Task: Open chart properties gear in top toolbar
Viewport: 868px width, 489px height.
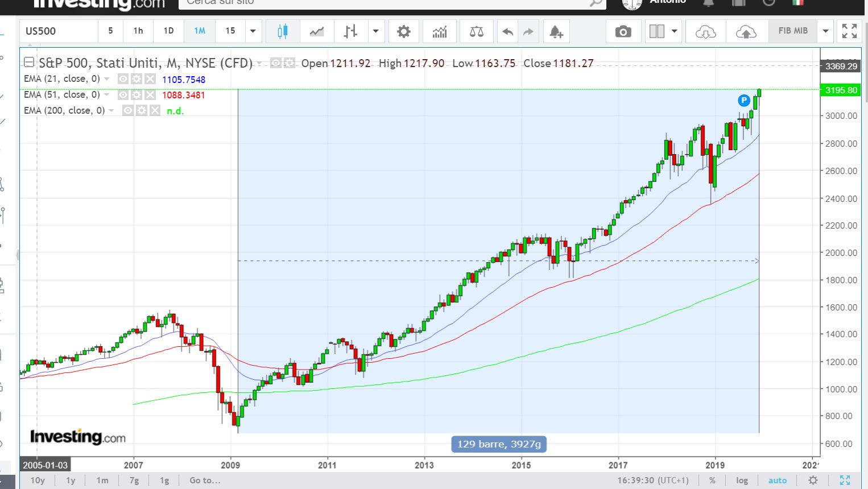Action: point(404,31)
